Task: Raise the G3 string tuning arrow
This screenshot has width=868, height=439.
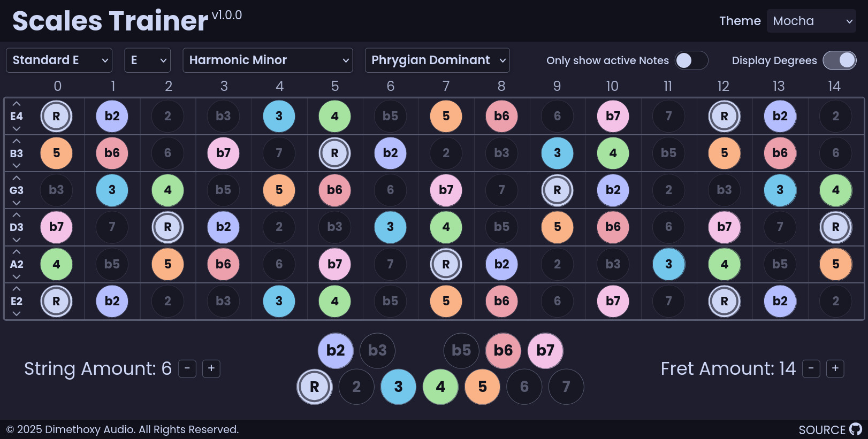Action: [x=17, y=178]
